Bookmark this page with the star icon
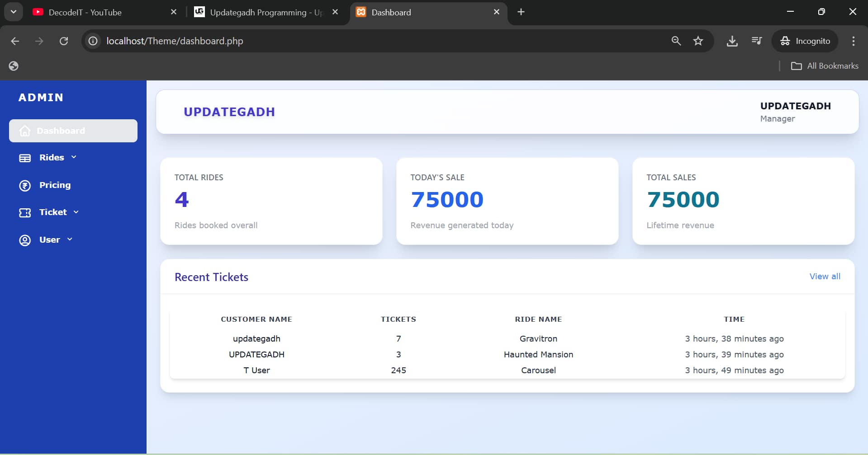Image resolution: width=868 pixels, height=455 pixels. 698,41
